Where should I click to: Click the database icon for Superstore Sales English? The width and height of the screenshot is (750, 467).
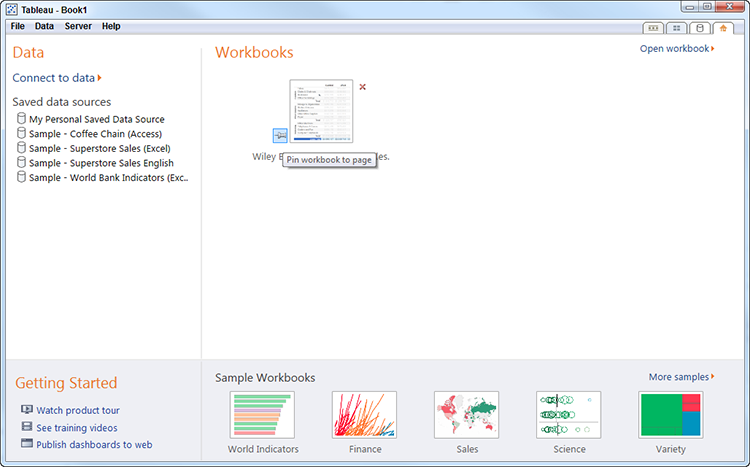(21, 162)
